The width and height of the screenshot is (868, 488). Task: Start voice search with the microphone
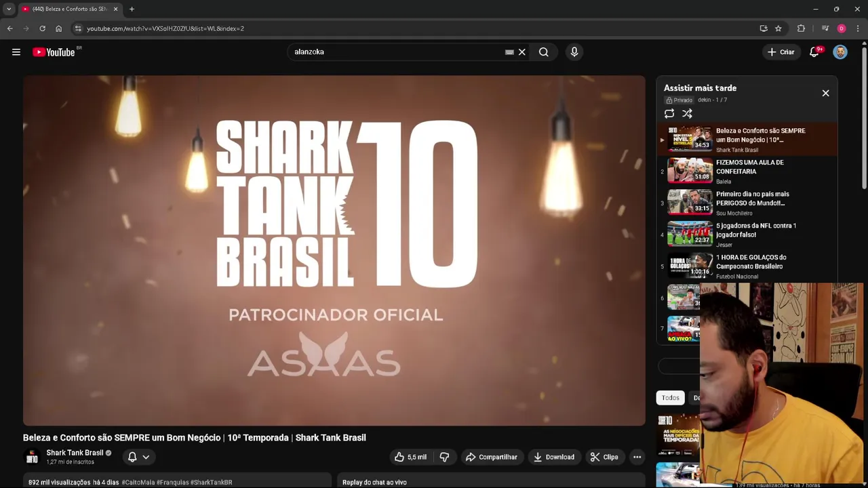click(574, 52)
